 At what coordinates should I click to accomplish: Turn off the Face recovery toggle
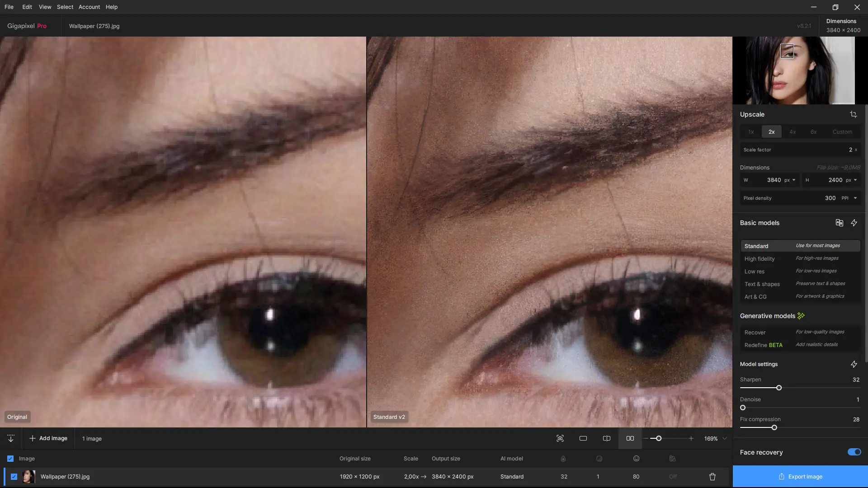click(x=854, y=452)
